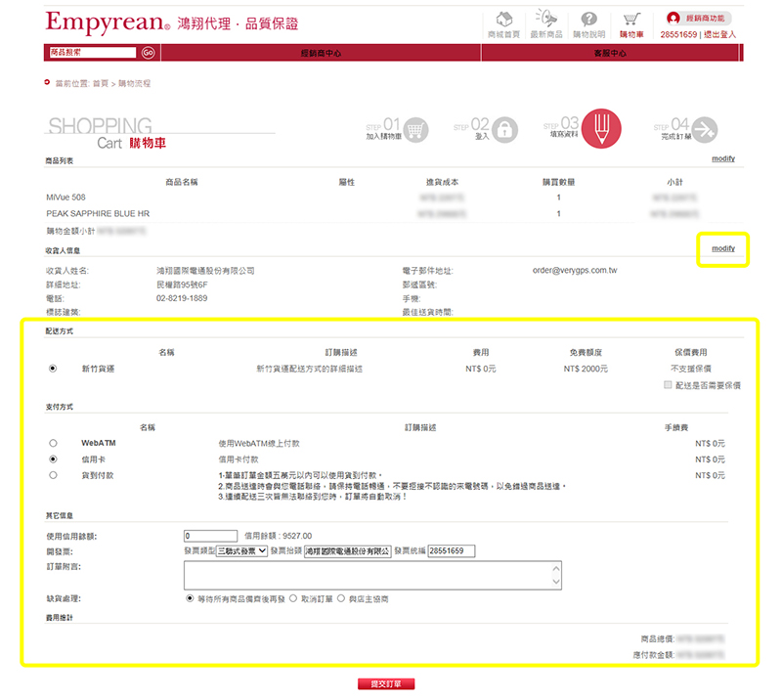This screenshot has height=700, width=782.
Task: Choose 貨到付款 cash on delivery option
Action: [x=53, y=474]
